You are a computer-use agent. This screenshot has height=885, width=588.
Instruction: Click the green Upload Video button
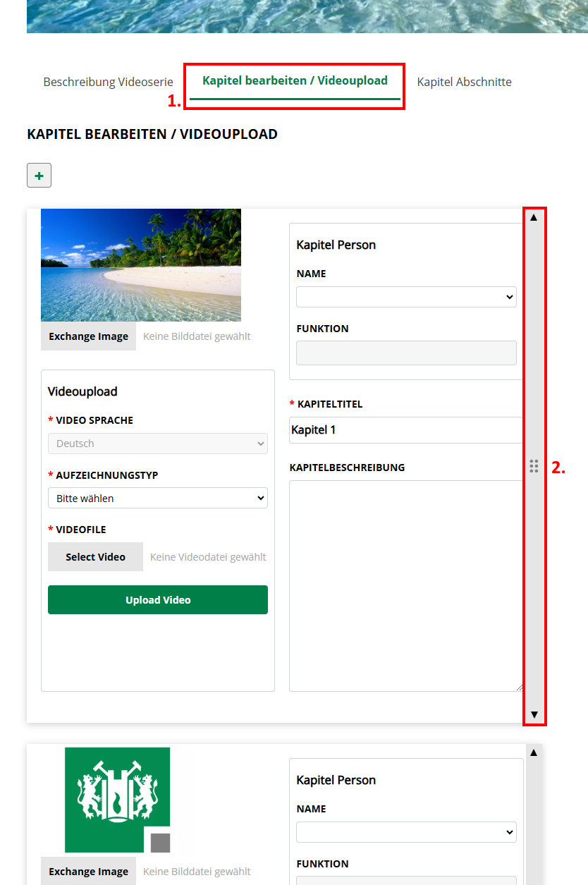coord(158,599)
